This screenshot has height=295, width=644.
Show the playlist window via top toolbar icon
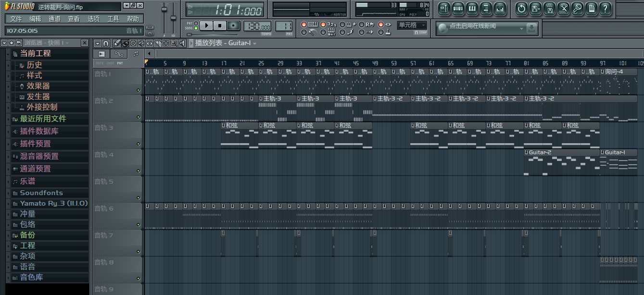pos(444,8)
